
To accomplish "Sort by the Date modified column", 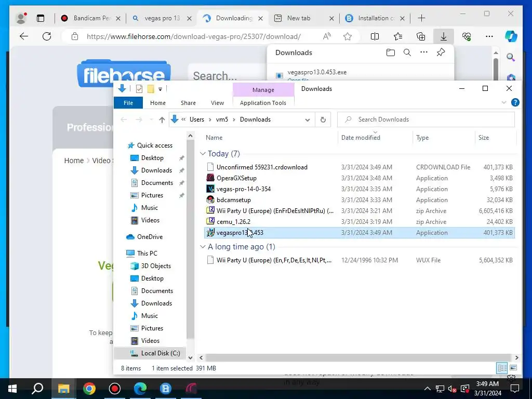I will (361, 137).
